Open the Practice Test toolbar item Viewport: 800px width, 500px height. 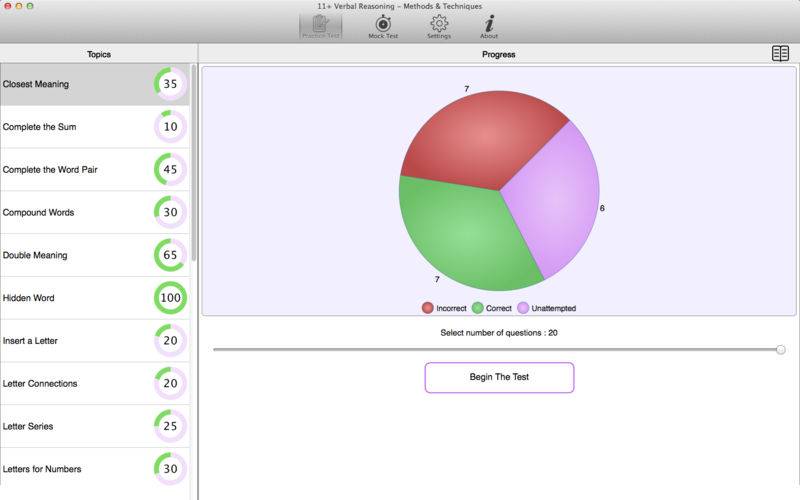320,27
